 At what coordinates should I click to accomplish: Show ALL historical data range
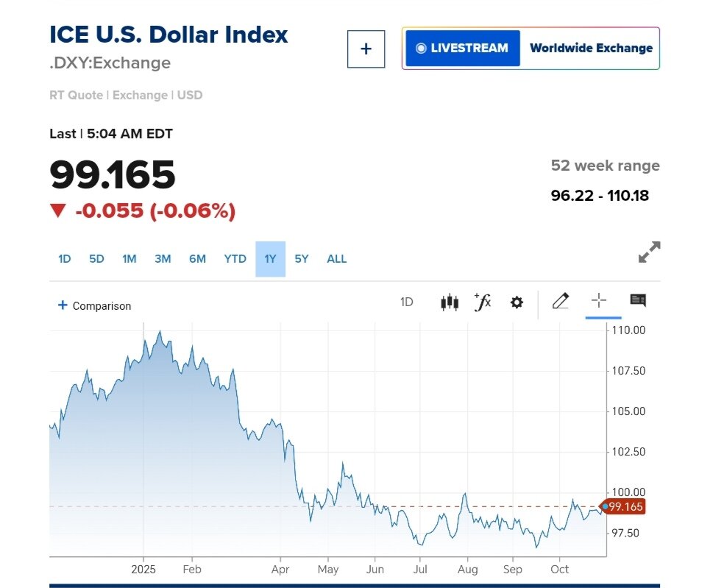click(336, 259)
